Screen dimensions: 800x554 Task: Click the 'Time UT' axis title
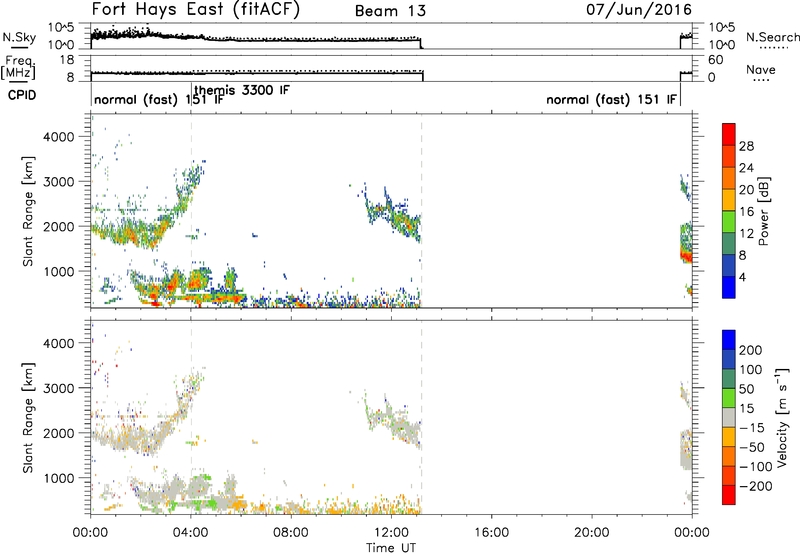pos(391,548)
